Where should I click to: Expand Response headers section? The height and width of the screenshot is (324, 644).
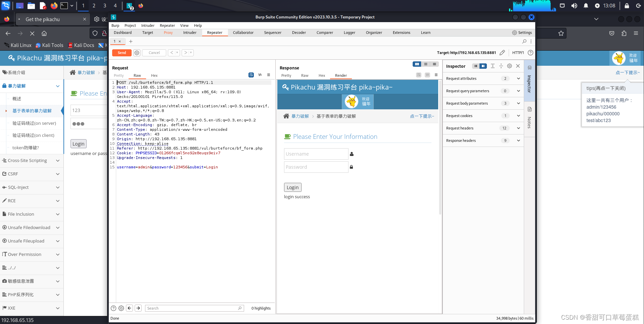coord(518,141)
